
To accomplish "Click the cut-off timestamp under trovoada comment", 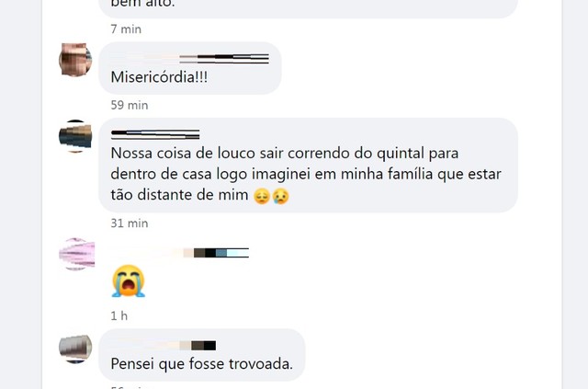I will [x=129, y=387].
